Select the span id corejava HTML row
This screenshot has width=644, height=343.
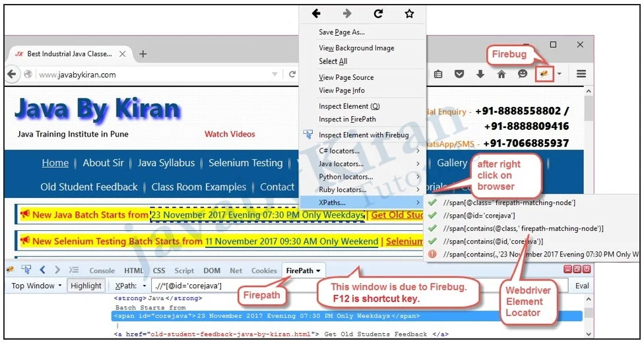[347, 316]
